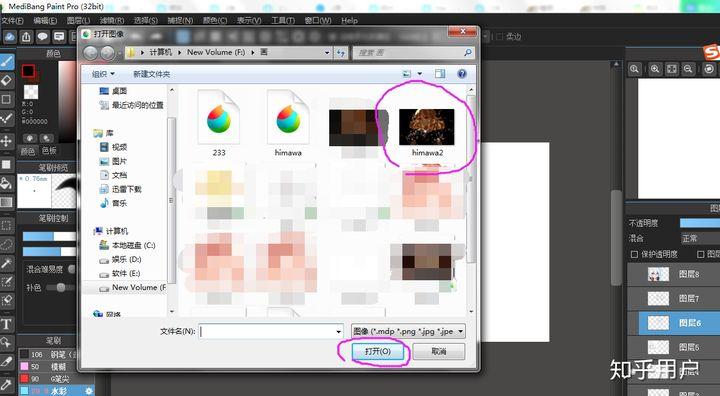Select the Text tool
The height and width of the screenshot is (396, 720).
click(6, 324)
